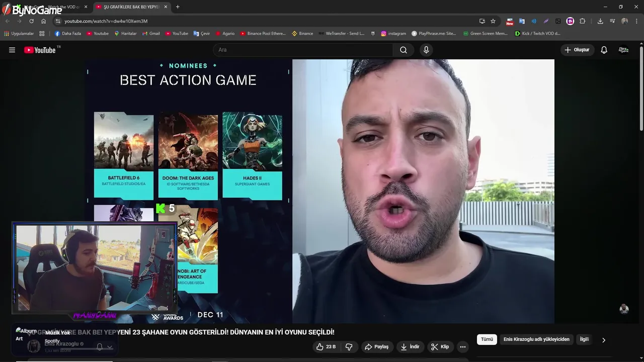Open the PlayPhrase.me bookmark
The width and height of the screenshot is (644, 362).
(x=434, y=34)
